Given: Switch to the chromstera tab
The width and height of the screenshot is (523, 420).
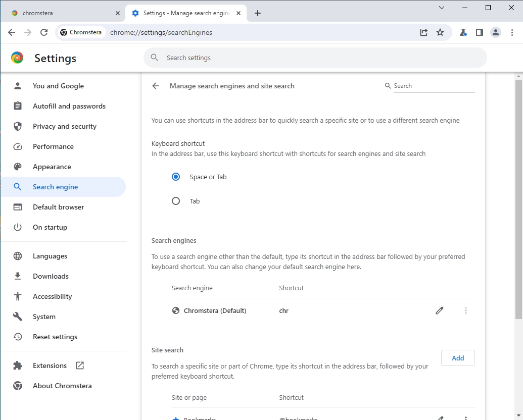Looking at the screenshot, I should click(61, 13).
